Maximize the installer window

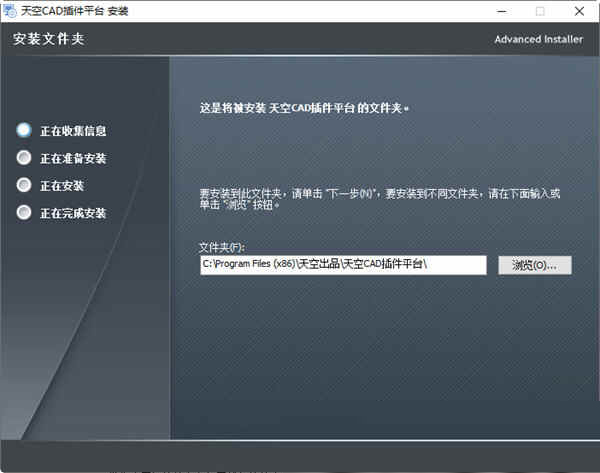[540, 11]
